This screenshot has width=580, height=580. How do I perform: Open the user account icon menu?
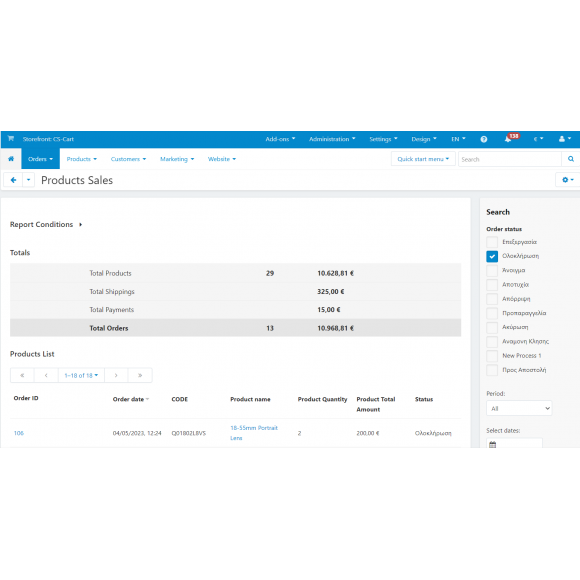(565, 139)
